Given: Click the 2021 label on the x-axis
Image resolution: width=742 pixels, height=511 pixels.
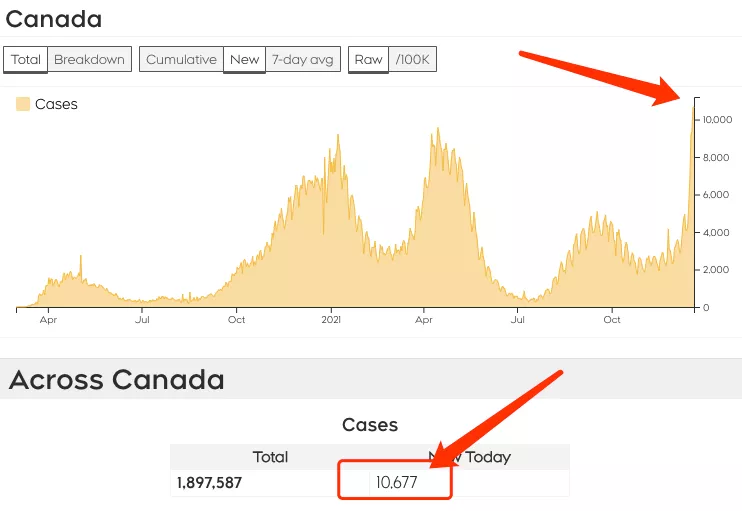Looking at the screenshot, I should [x=332, y=320].
